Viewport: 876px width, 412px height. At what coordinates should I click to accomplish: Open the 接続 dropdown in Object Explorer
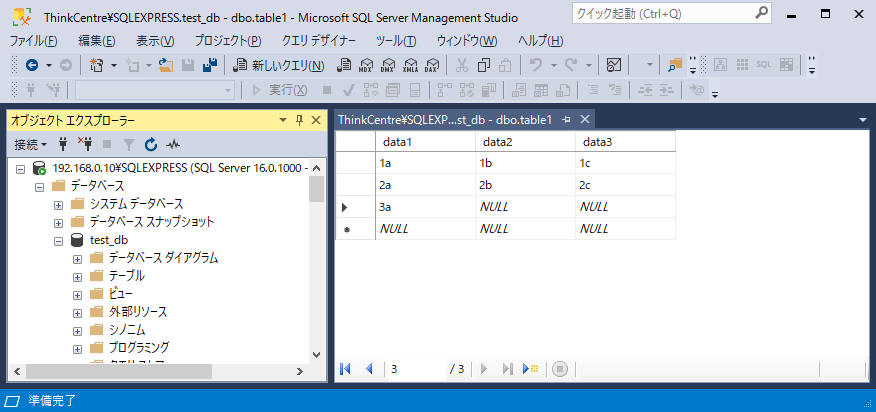[30, 144]
